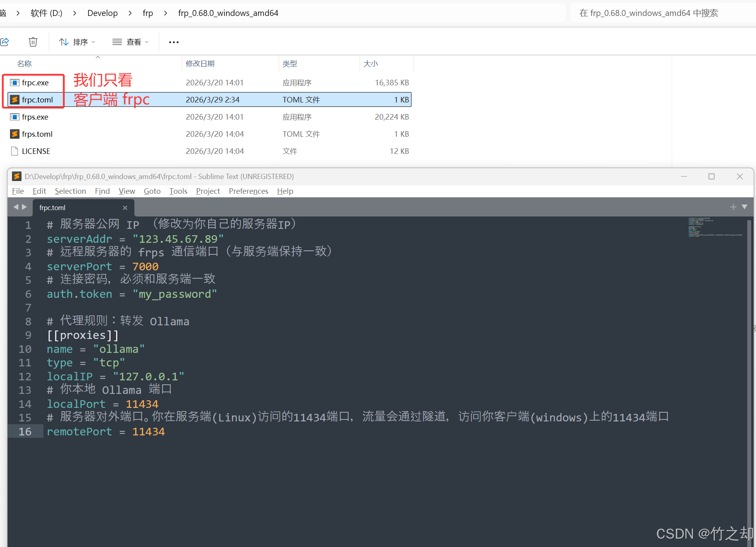
Task: Open the three-dots more options menu
Action: [x=174, y=42]
